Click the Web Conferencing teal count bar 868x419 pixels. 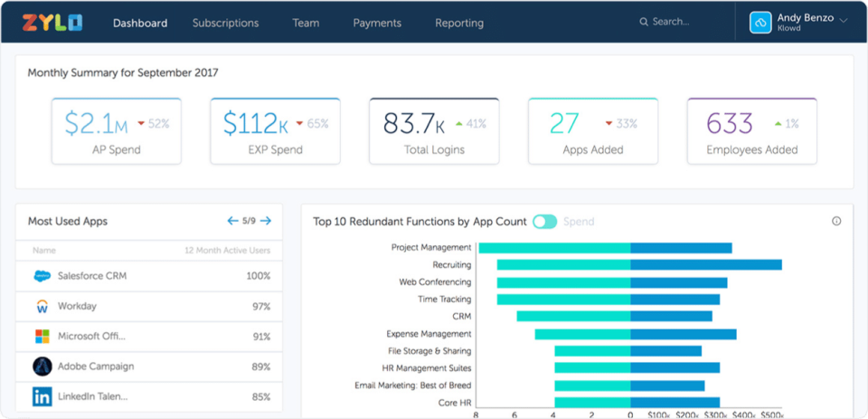(563, 282)
